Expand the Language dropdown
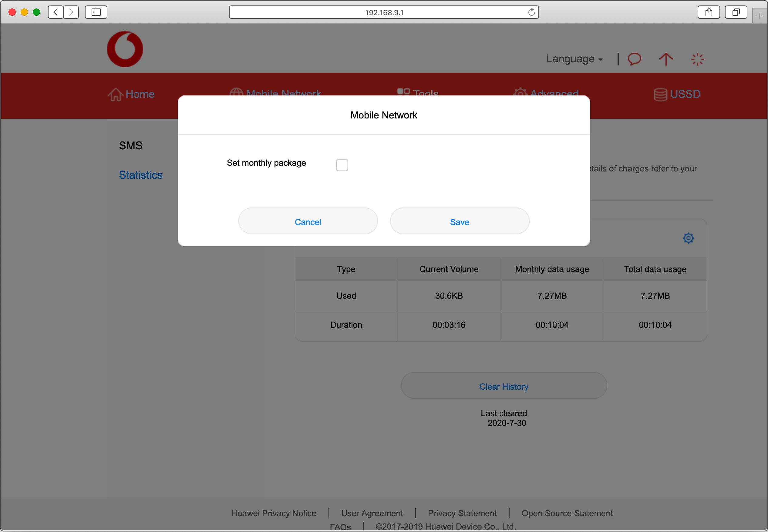Screen dimensions: 768x532 pyautogui.click(x=574, y=59)
